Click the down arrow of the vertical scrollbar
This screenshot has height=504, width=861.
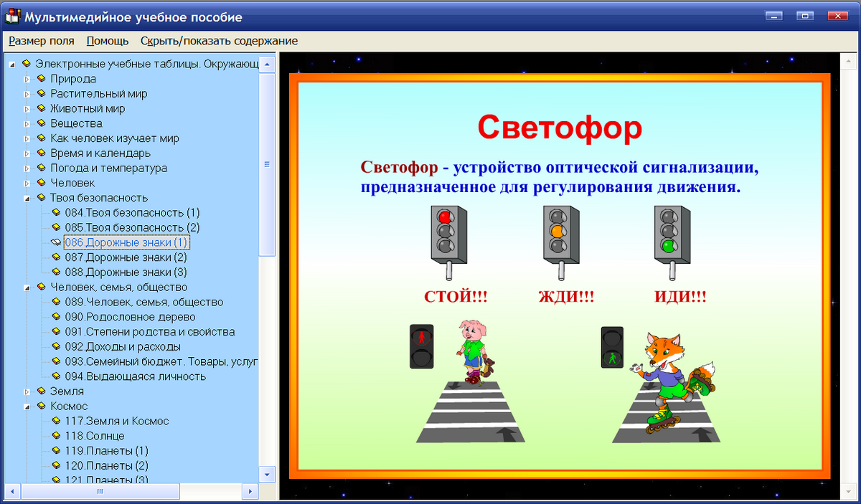[266, 475]
